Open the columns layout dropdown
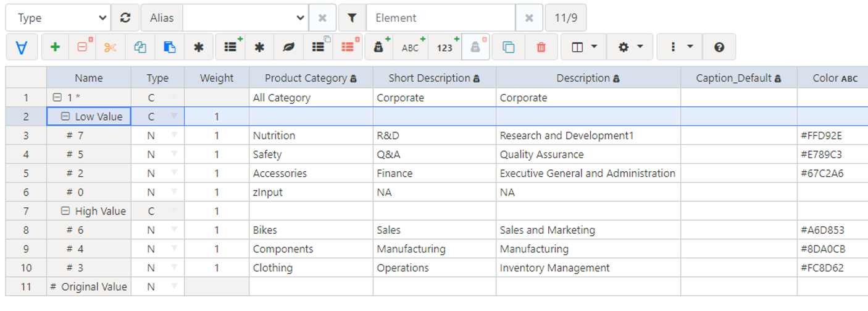The height and width of the screenshot is (311, 868). click(583, 47)
